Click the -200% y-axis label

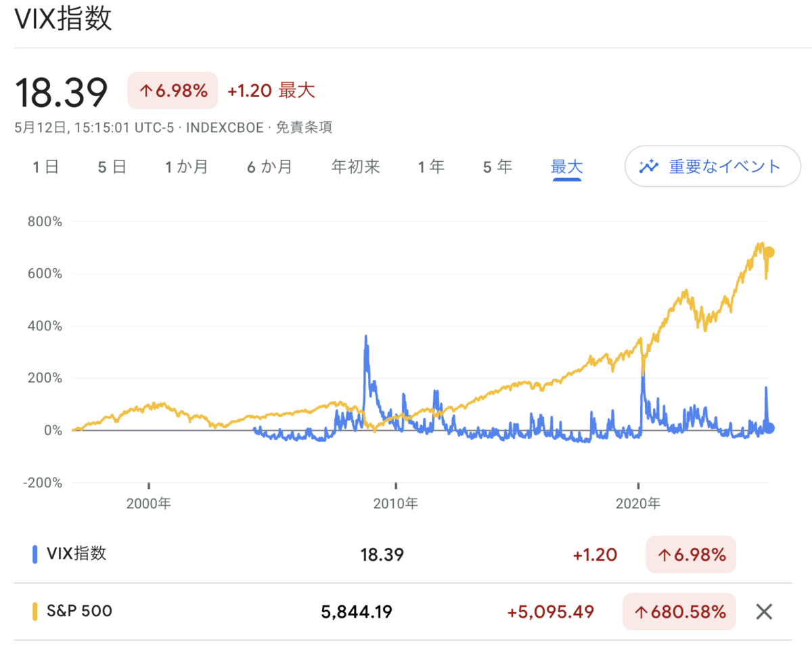42,483
